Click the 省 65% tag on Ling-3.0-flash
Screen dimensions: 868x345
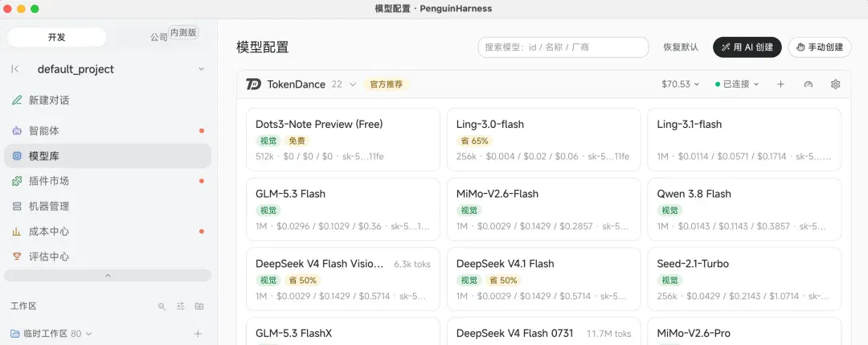pyautogui.click(x=475, y=141)
